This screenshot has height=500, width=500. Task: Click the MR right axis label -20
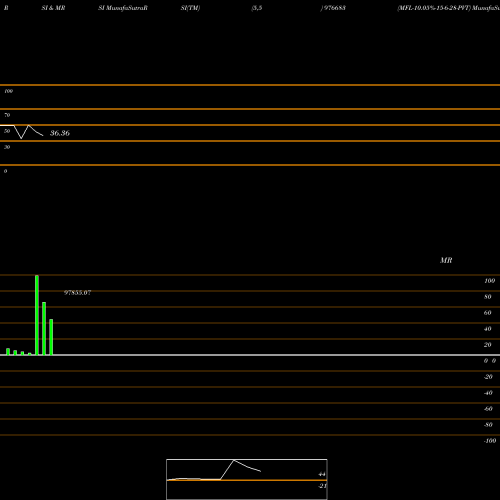(488, 377)
